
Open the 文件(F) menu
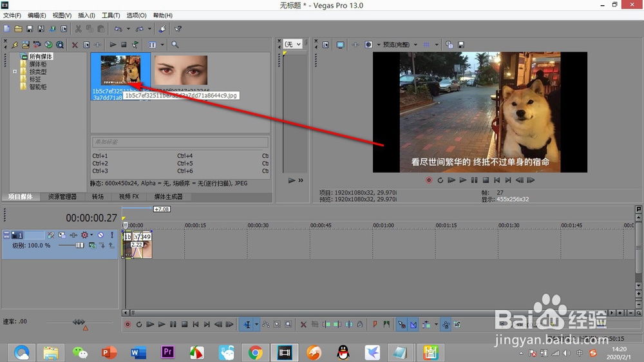12,15
